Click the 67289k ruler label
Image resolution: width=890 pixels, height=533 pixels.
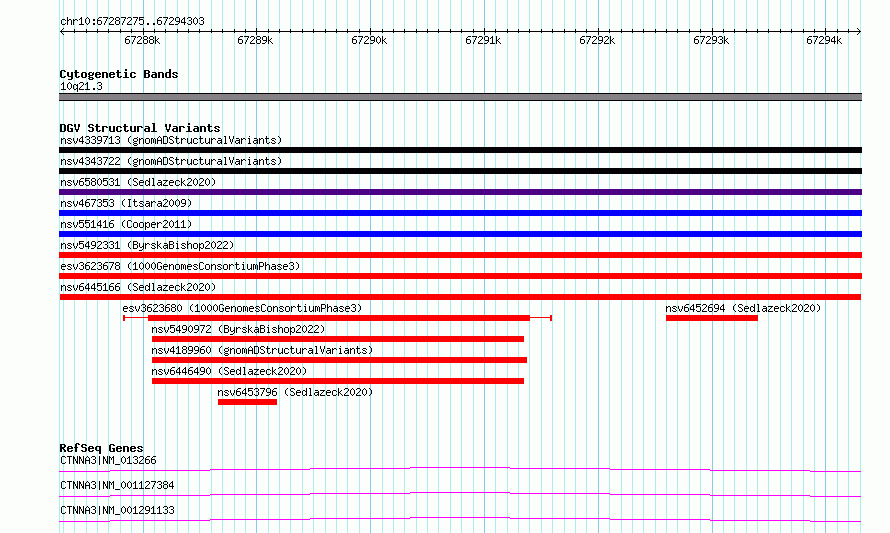coord(255,40)
